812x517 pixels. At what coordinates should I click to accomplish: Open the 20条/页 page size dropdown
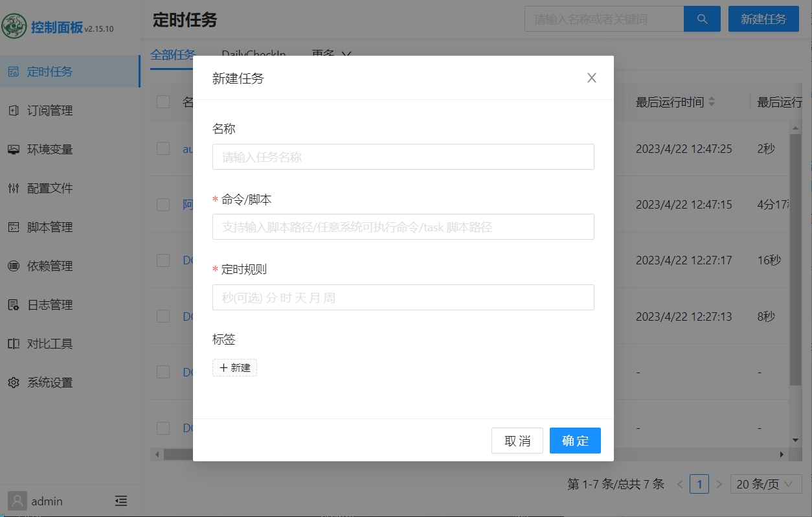point(765,483)
